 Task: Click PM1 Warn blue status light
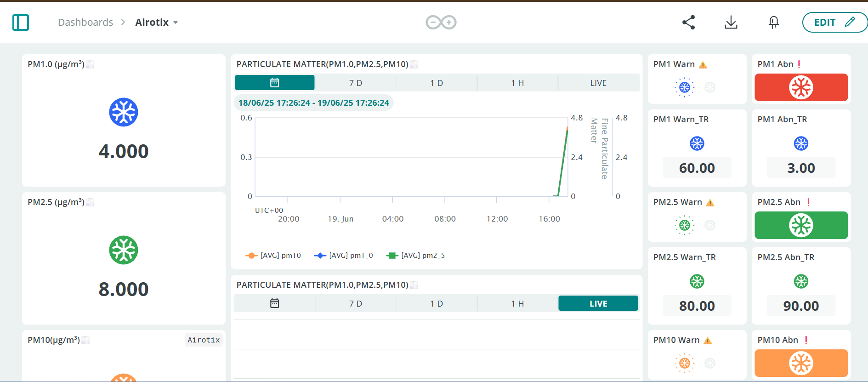click(685, 87)
